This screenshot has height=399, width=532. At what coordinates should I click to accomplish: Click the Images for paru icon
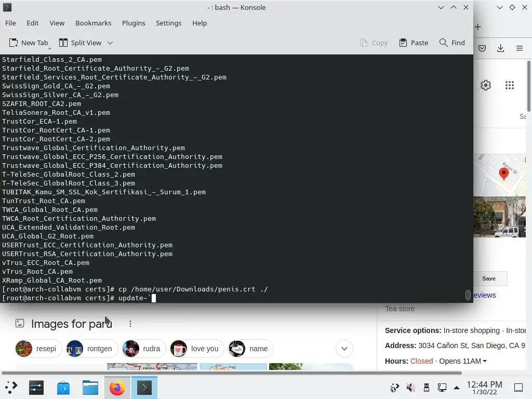(20, 323)
